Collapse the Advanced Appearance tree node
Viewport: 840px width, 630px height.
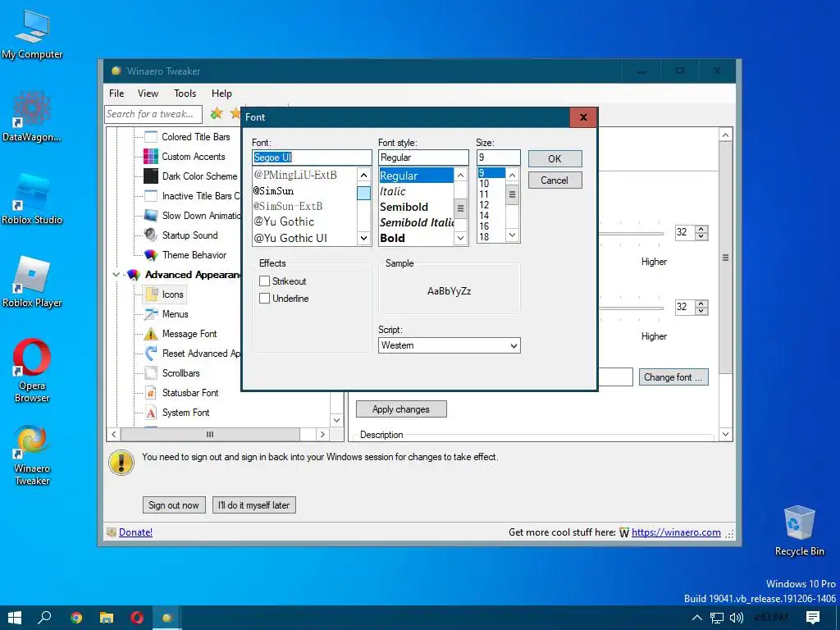click(x=116, y=275)
